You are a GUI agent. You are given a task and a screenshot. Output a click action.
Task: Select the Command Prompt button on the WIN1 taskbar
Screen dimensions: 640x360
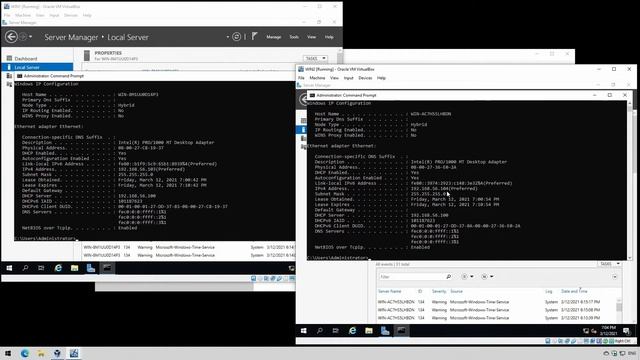tap(107, 268)
